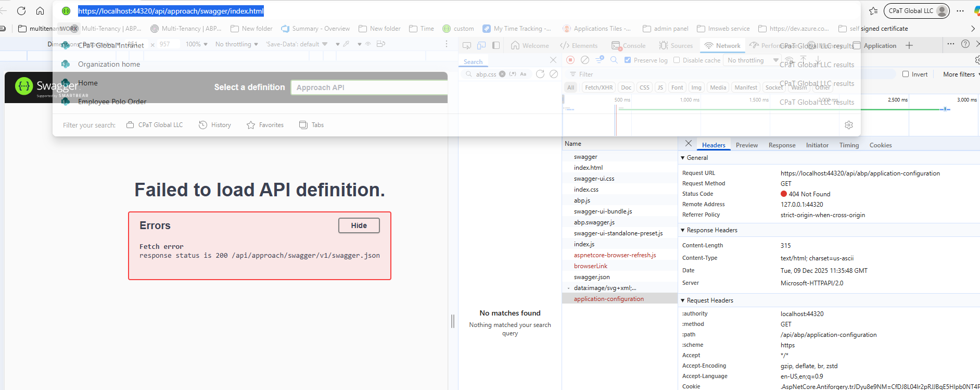This screenshot has width=980, height=390.
Task: Open DevTools help icon
Action: (965, 44)
